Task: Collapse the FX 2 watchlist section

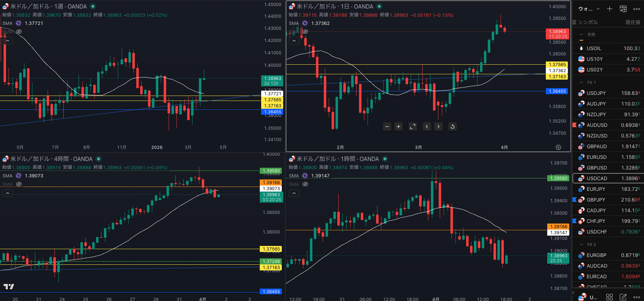Action: click(581, 244)
